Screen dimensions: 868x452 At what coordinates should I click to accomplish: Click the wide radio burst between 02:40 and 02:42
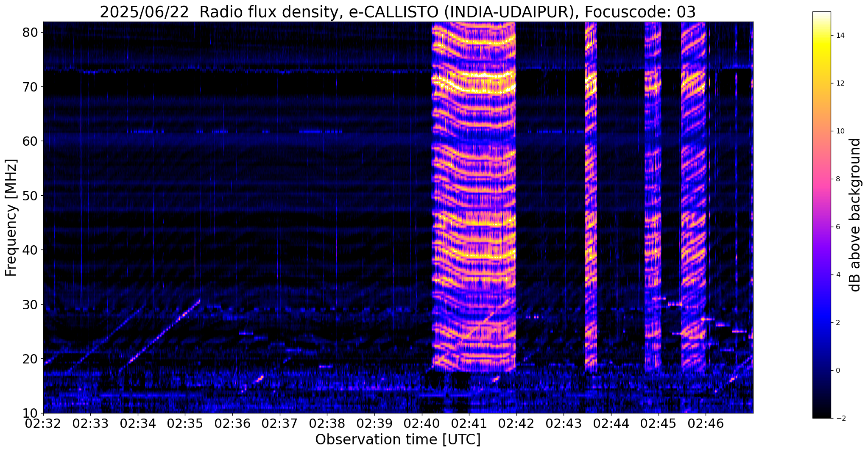click(474, 197)
